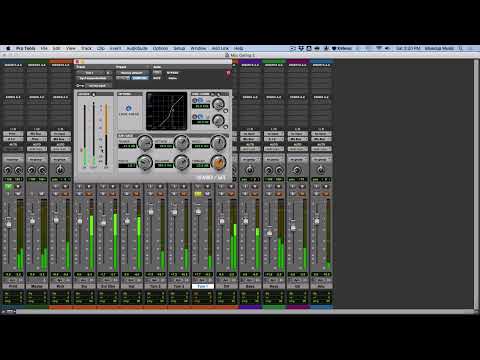Click the Compare button in plug-in header
The width and height of the screenshot is (480, 360).
coord(140,78)
